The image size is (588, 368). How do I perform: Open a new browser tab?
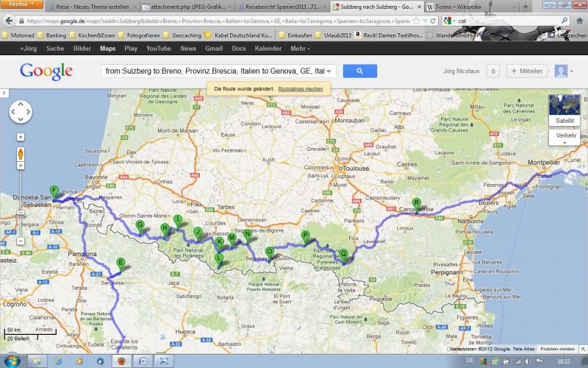525,7
